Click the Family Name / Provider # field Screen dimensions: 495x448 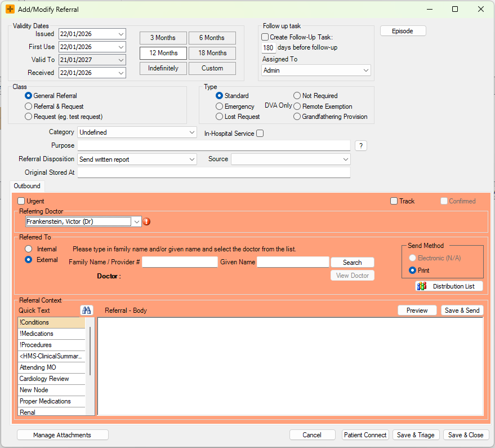pyautogui.click(x=180, y=262)
